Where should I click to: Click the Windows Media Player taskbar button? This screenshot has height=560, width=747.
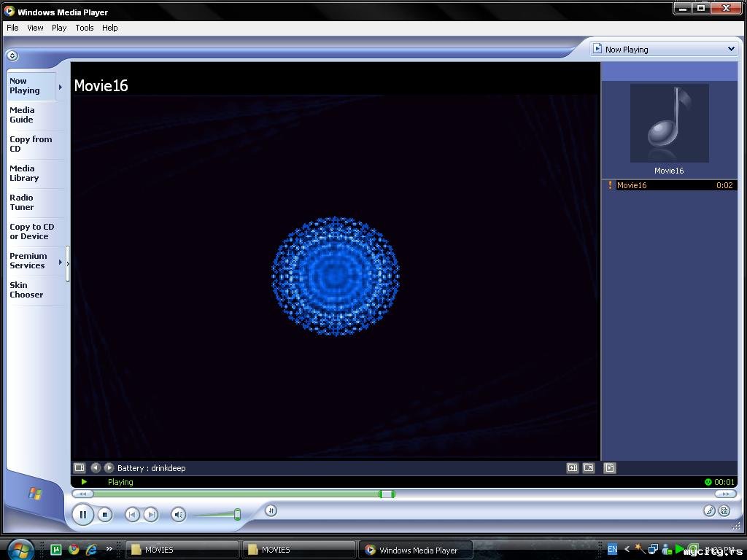(x=415, y=550)
